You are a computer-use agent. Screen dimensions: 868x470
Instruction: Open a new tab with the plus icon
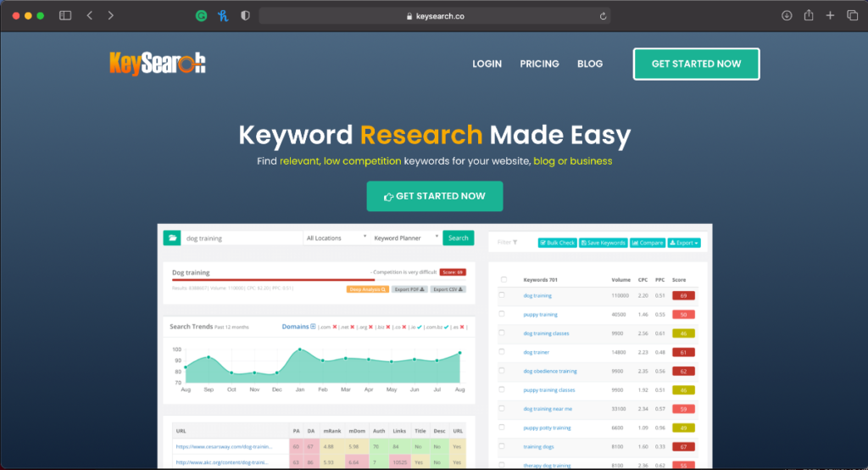point(830,15)
